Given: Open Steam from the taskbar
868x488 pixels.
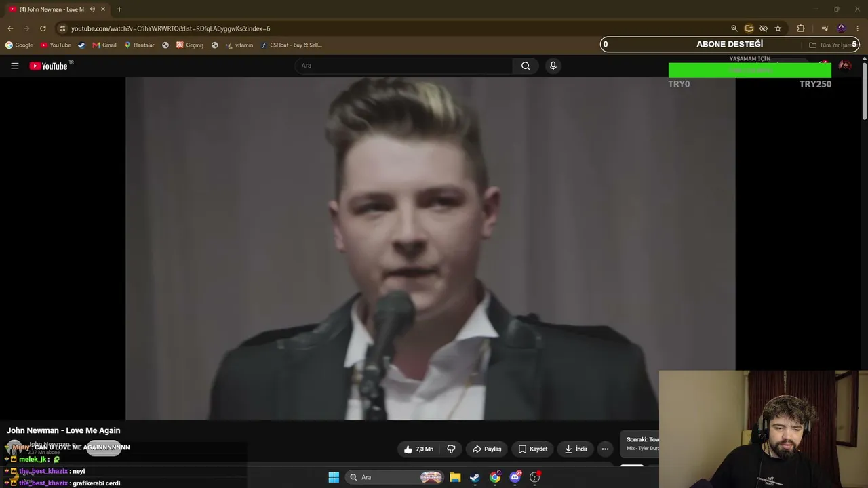Looking at the screenshot, I should tap(475, 477).
